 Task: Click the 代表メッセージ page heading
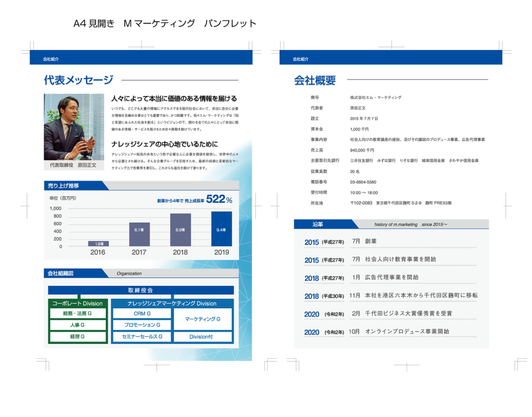point(78,80)
